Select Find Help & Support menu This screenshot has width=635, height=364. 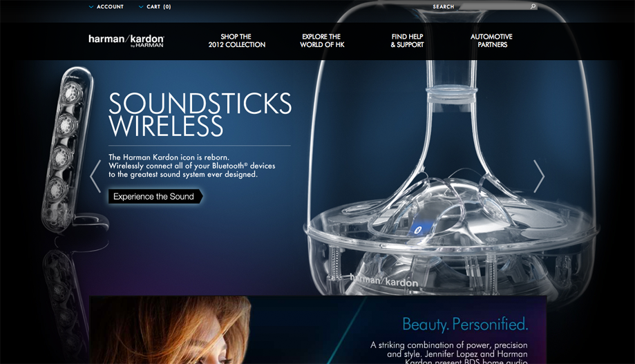click(x=408, y=41)
